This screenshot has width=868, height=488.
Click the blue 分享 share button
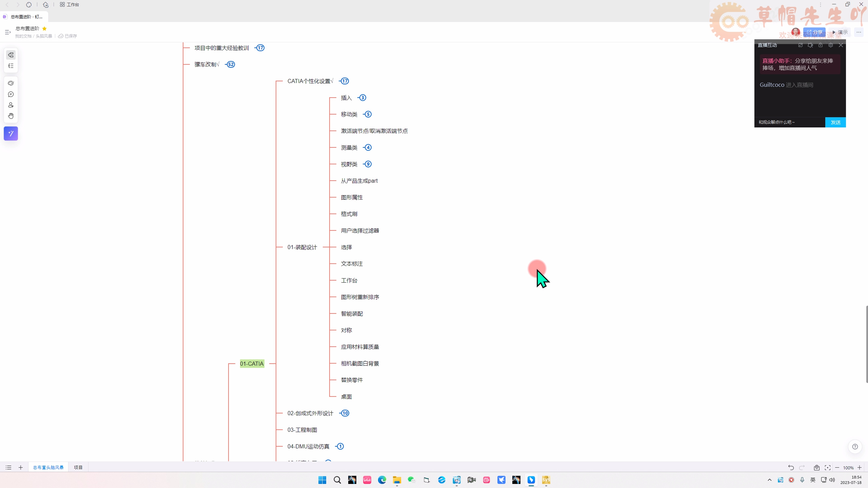pos(814,32)
